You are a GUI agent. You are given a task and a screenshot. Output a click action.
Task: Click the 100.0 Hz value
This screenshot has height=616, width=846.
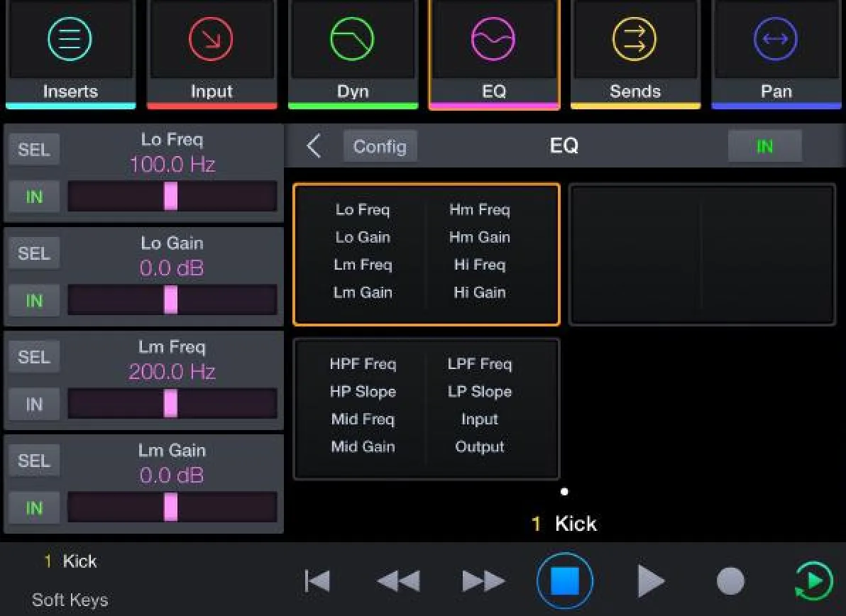172,164
